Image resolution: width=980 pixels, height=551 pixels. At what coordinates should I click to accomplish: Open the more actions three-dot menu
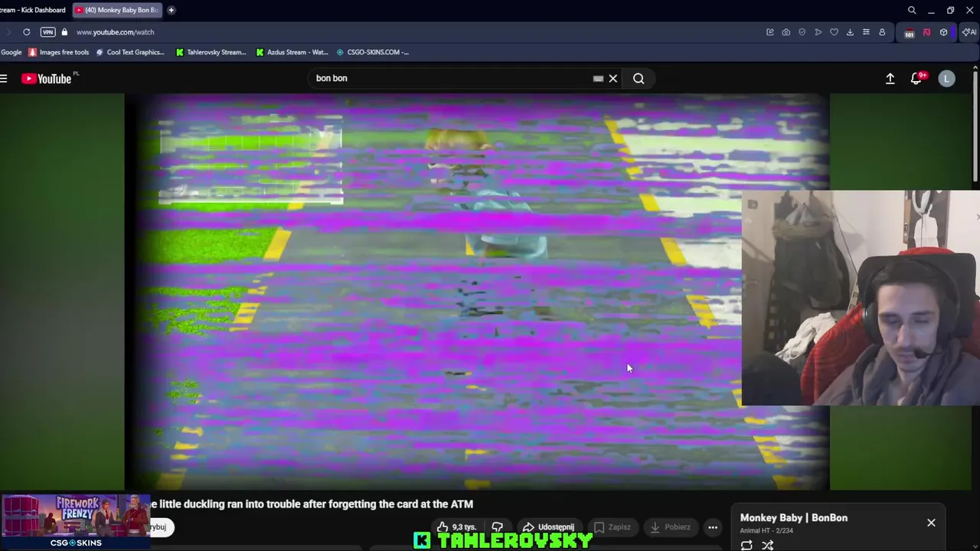tap(713, 527)
